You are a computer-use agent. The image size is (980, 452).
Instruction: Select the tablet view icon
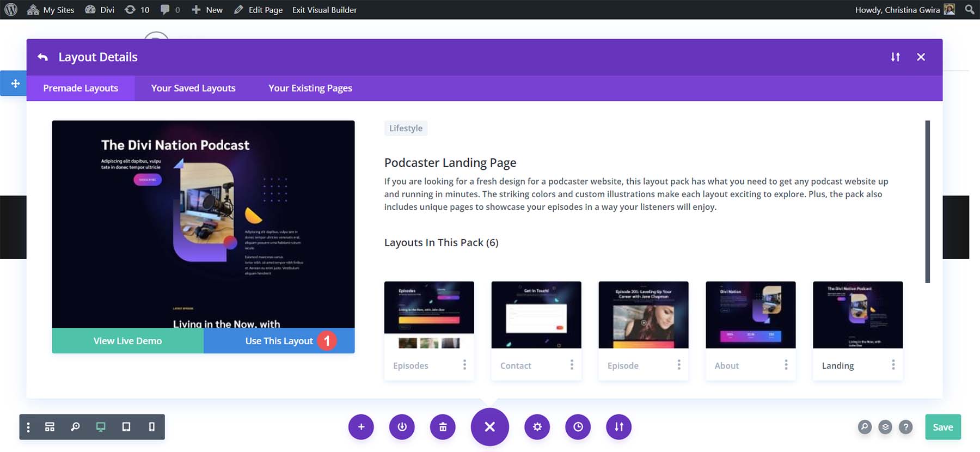[126, 427]
